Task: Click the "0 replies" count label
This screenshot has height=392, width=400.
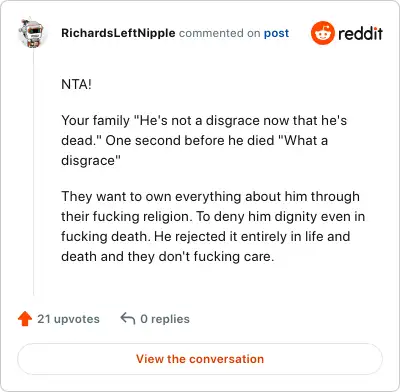Action: 165,319
